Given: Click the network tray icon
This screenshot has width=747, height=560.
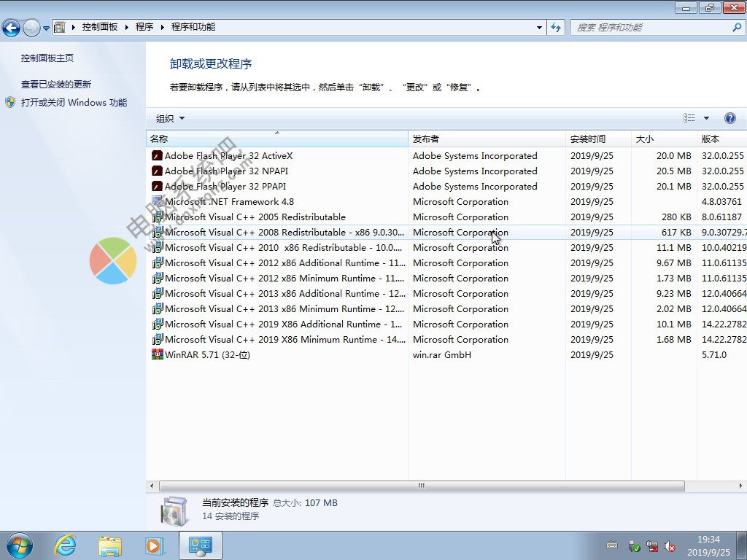Looking at the screenshot, I should click(651, 546).
